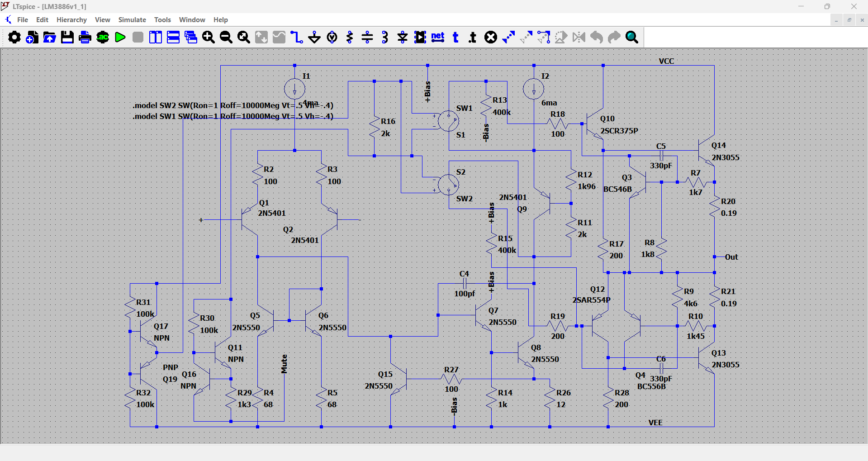Open the Edit menu
Image resolution: width=868 pixels, height=461 pixels.
click(x=42, y=20)
